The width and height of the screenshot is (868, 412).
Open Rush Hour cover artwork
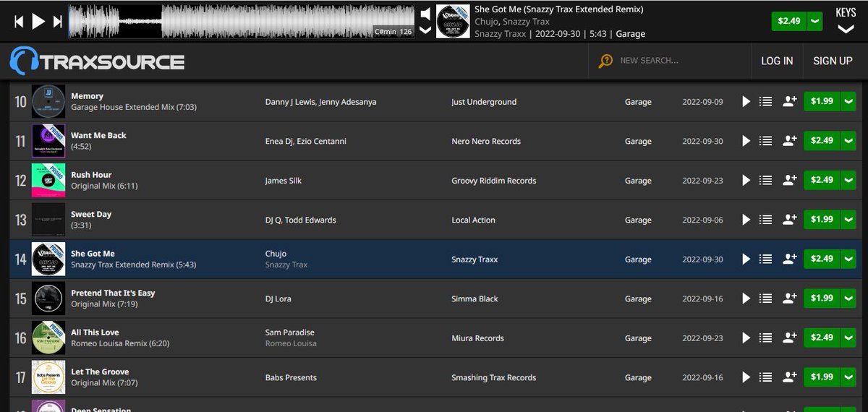point(48,180)
